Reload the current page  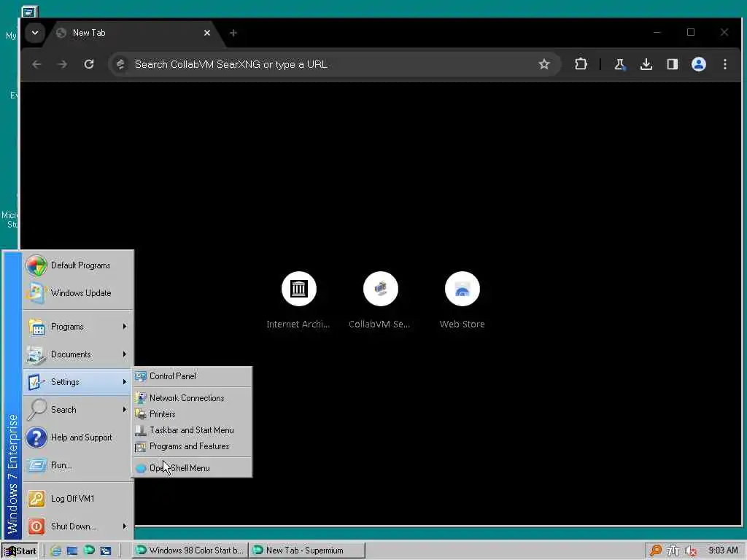point(89,64)
